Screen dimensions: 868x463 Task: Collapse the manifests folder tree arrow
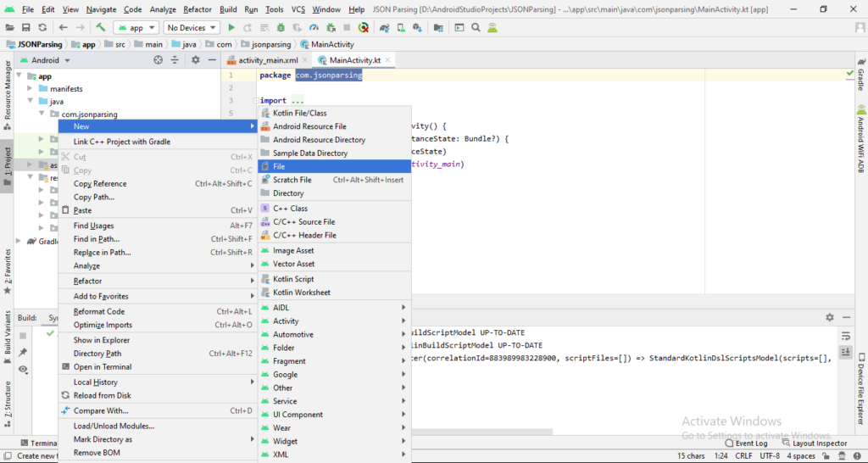pyautogui.click(x=31, y=89)
